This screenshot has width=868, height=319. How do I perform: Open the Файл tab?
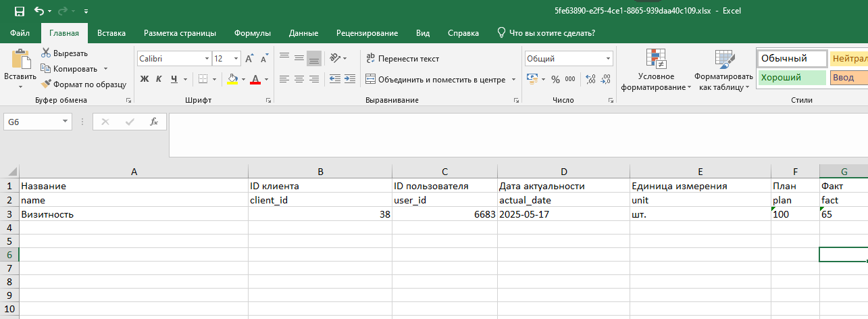(x=20, y=32)
